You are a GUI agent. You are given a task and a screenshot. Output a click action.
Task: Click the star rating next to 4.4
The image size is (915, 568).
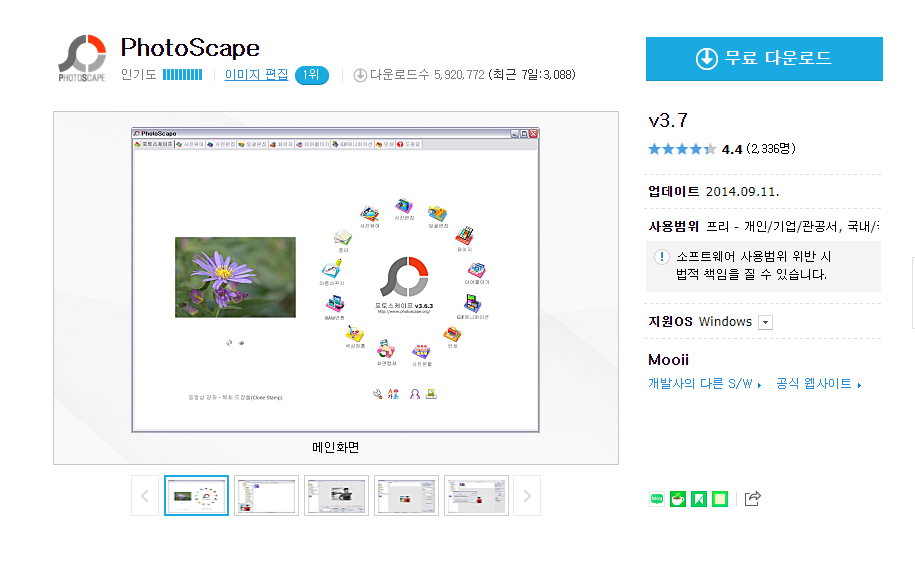pos(682,149)
